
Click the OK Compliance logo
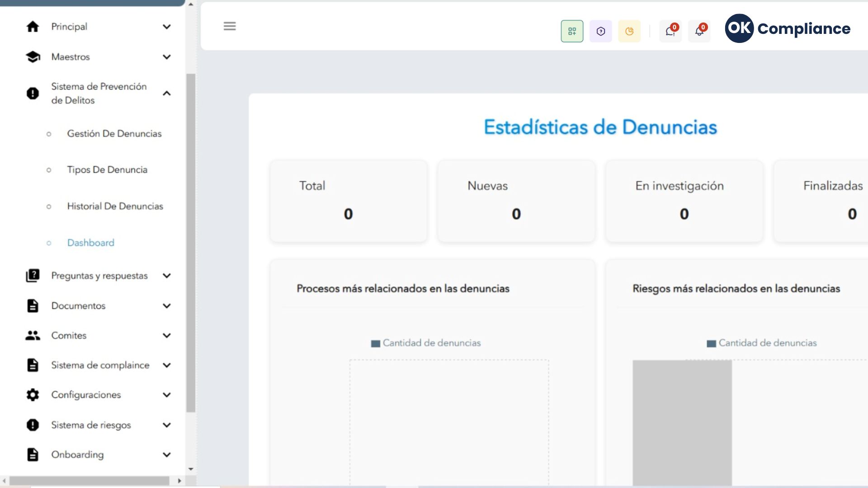coord(788,28)
